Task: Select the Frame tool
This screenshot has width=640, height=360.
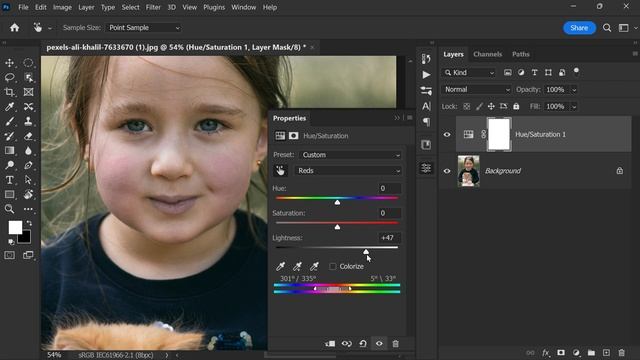Action: 28,92
